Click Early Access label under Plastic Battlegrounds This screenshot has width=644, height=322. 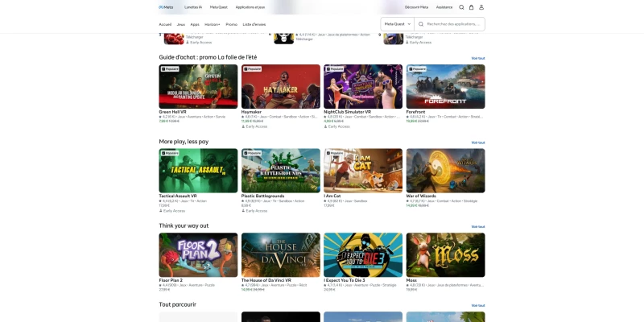pos(254,211)
